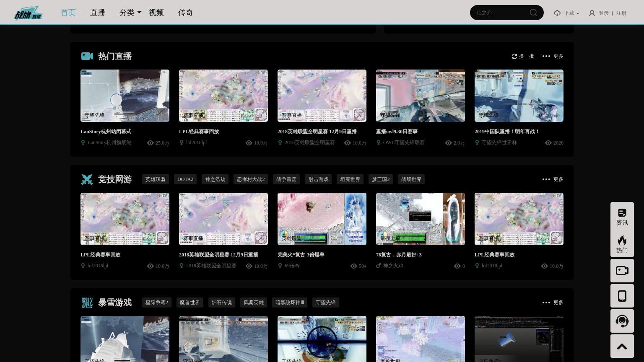The height and width of the screenshot is (362, 644).
Task: Click the 注册 link
Action: coord(621,13)
